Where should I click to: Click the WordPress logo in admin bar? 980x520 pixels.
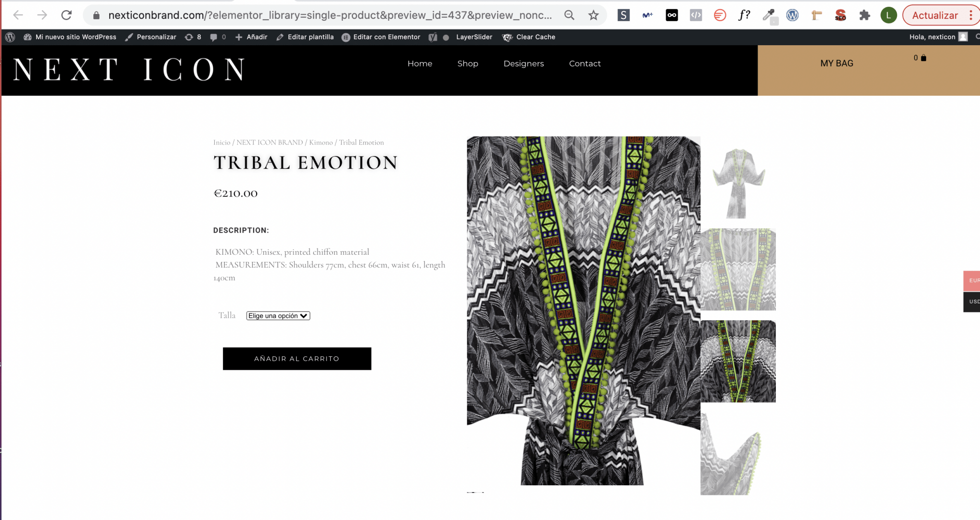pyautogui.click(x=10, y=37)
